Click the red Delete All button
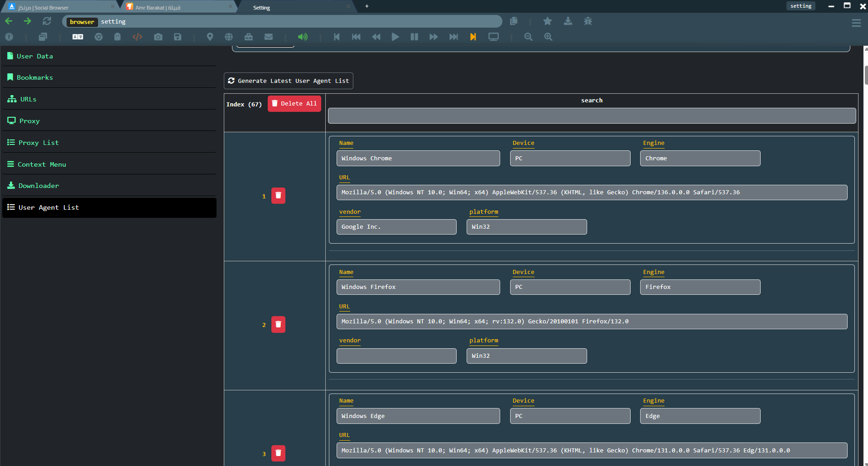868x466 pixels. point(294,104)
